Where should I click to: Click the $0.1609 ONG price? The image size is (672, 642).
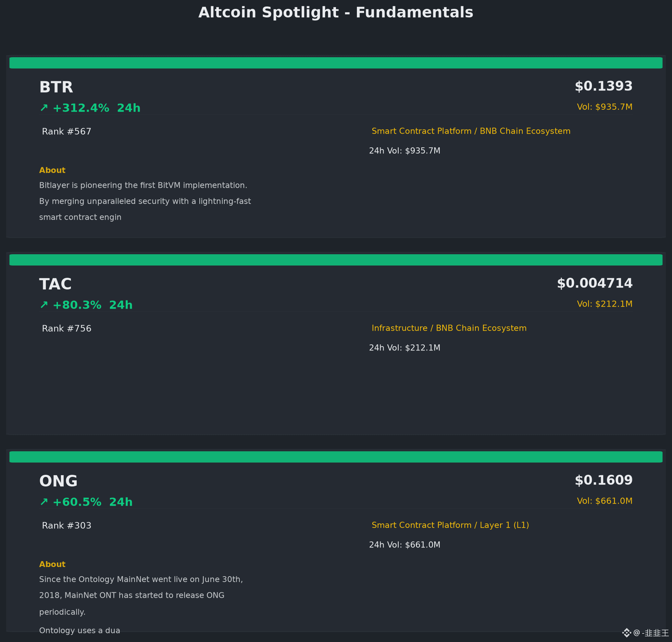click(x=603, y=480)
